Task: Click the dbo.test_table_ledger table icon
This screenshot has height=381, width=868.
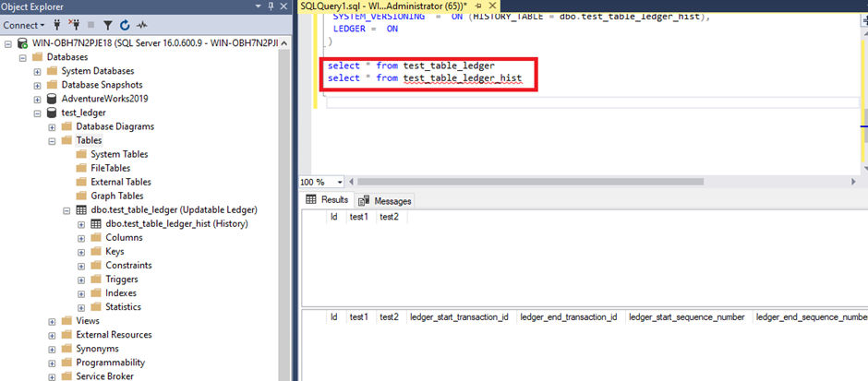Action: tap(81, 210)
